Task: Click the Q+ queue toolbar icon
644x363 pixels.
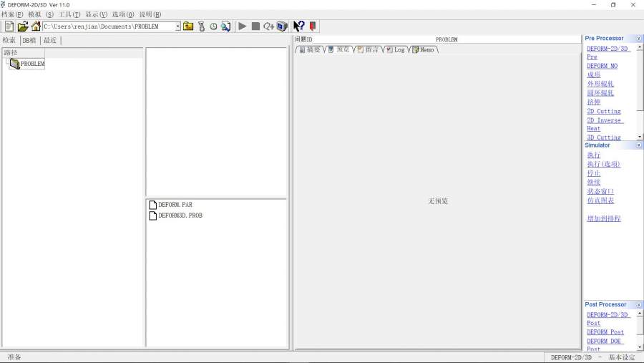Action: [x=268, y=26]
